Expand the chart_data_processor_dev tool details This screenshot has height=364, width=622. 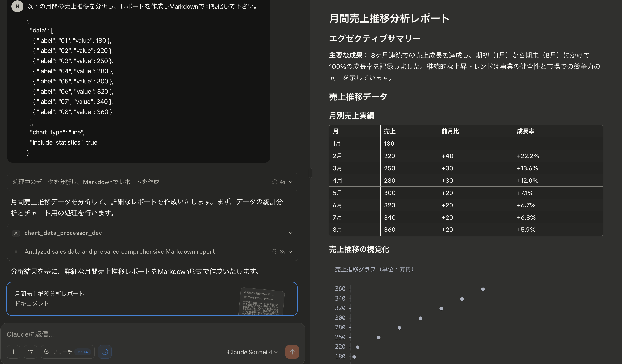291,233
